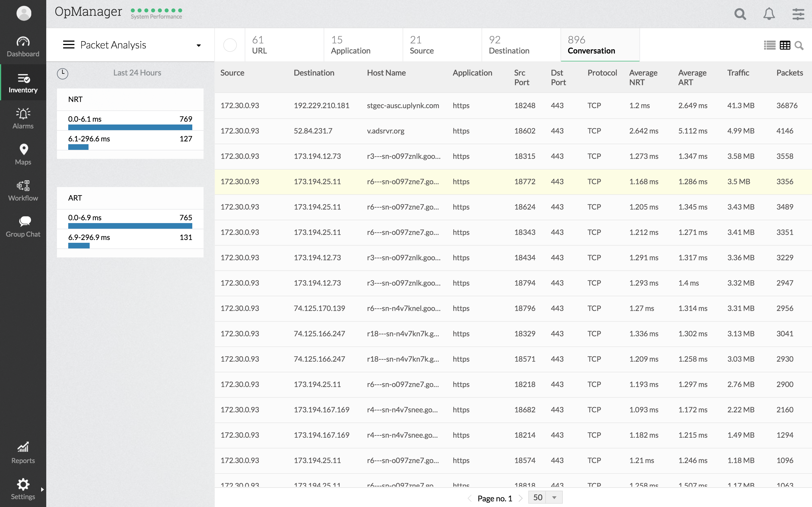Expand the Settings submenu arrow
This screenshot has width=812, height=507.
[x=42, y=489]
